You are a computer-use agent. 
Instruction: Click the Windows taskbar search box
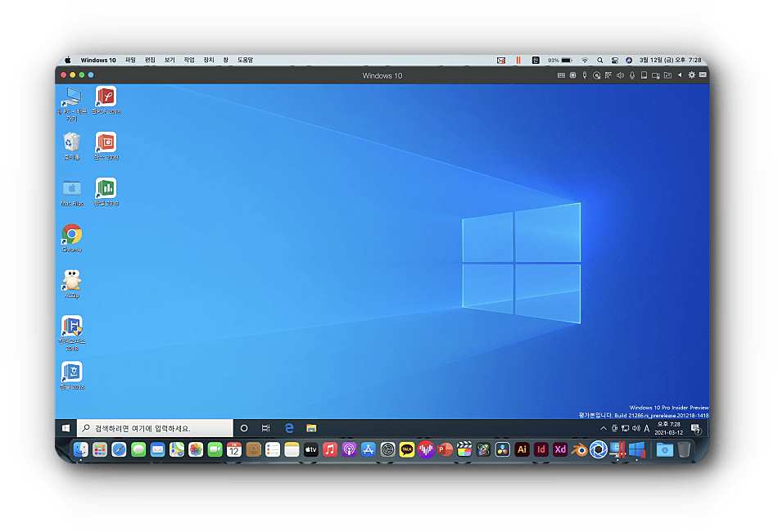[x=155, y=428]
